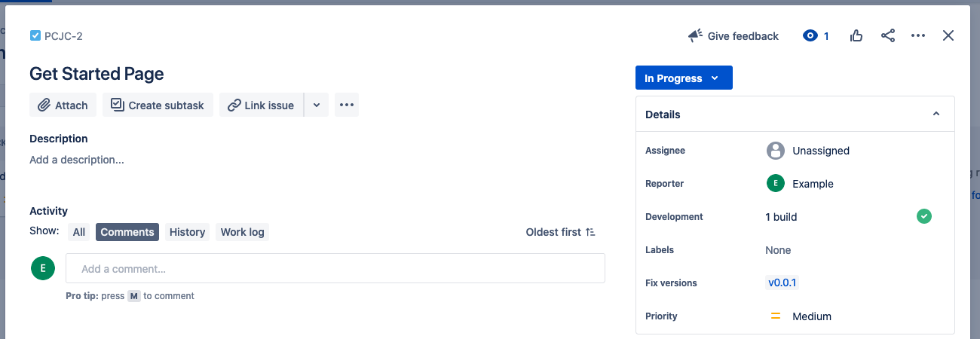Click the Example reporter avatar icon
Screen dimensions: 980x339
(x=776, y=184)
